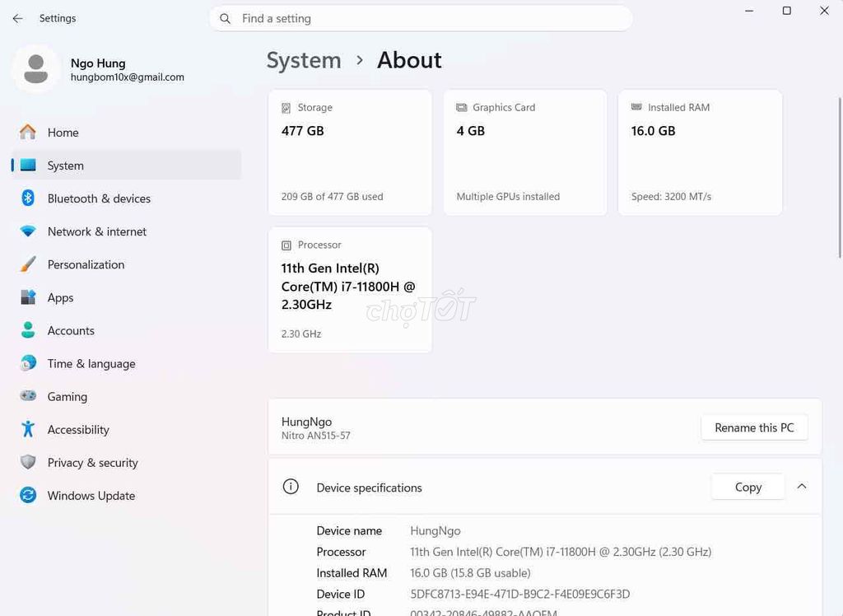Image resolution: width=843 pixels, height=616 pixels.
Task: Click the Apps icon in sidebar
Action: coord(28,297)
